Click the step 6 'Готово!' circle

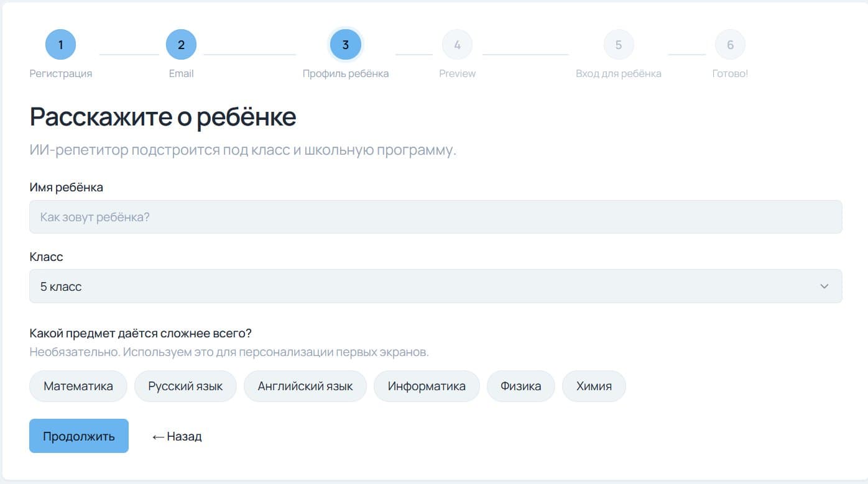(729, 44)
